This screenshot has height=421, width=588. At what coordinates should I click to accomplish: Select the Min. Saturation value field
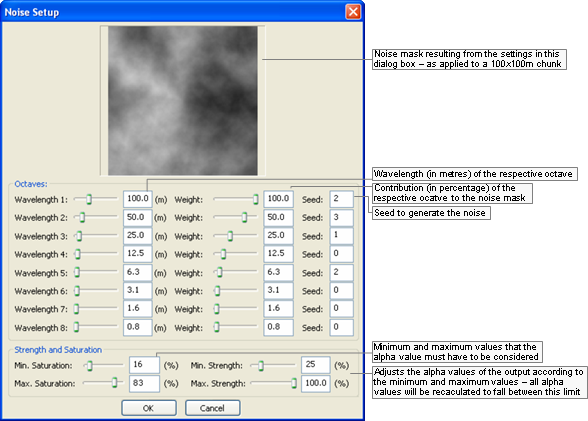144,365
